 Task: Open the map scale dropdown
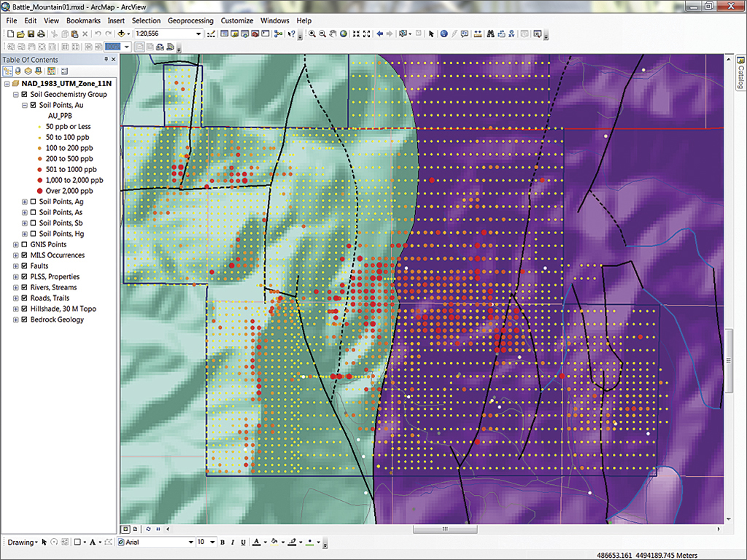198,34
